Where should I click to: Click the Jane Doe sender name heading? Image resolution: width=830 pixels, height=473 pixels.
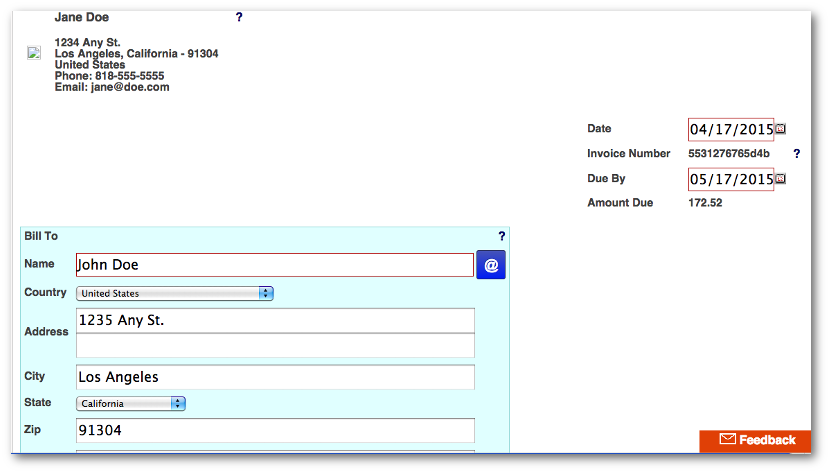point(82,18)
